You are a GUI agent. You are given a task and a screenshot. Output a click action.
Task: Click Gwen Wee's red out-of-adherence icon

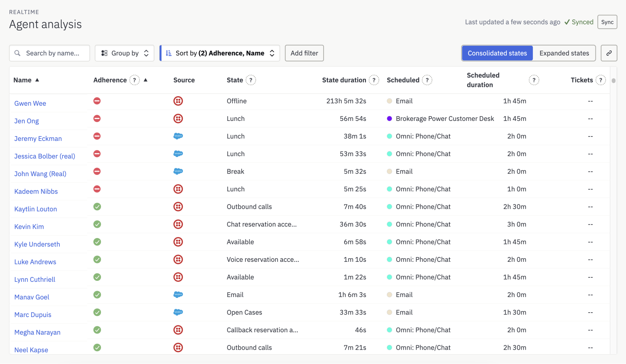(97, 101)
